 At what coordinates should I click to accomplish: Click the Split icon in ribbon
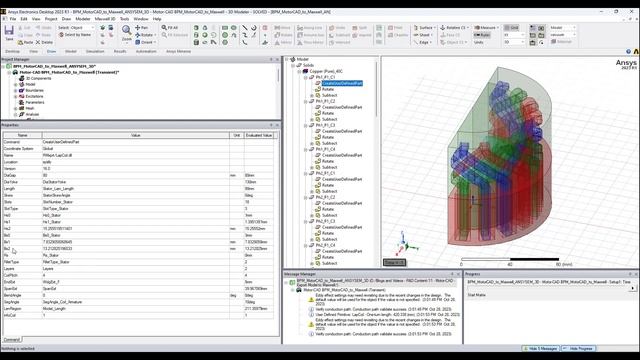click(x=355, y=27)
